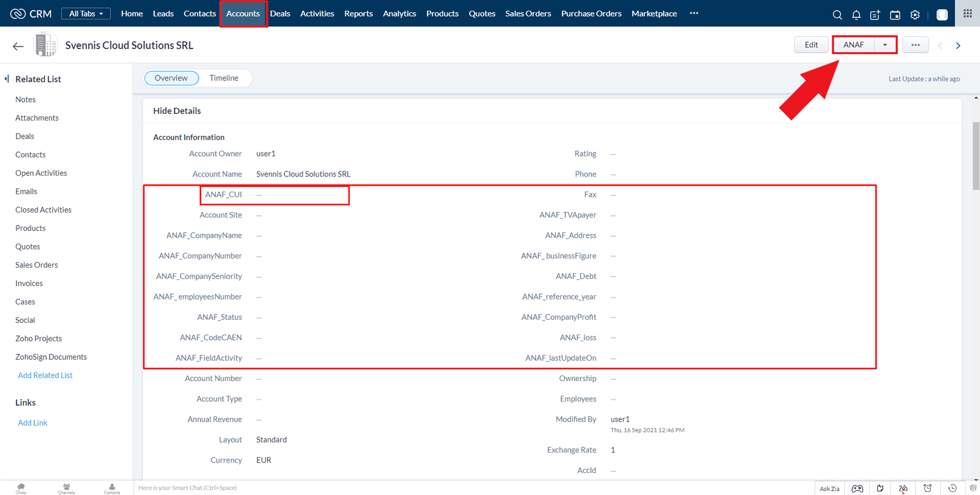
Task: Open the Leads tab
Action: pyautogui.click(x=163, y=13)
